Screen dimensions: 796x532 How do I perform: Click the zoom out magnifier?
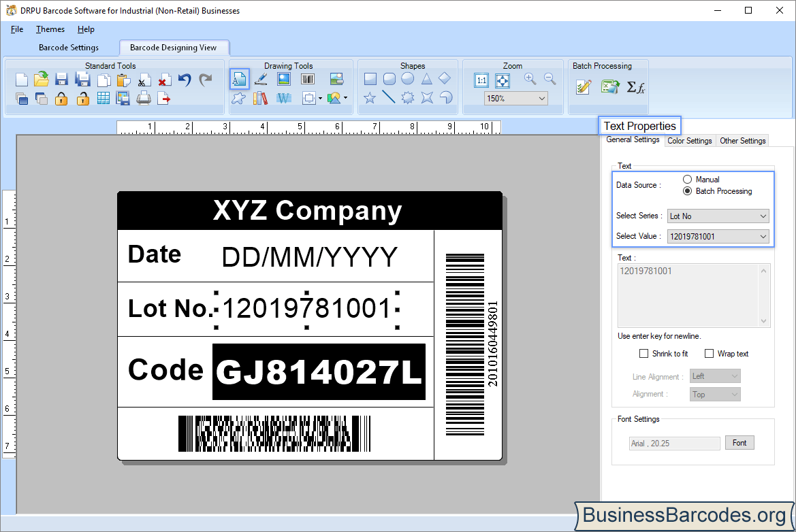point(550,79)
